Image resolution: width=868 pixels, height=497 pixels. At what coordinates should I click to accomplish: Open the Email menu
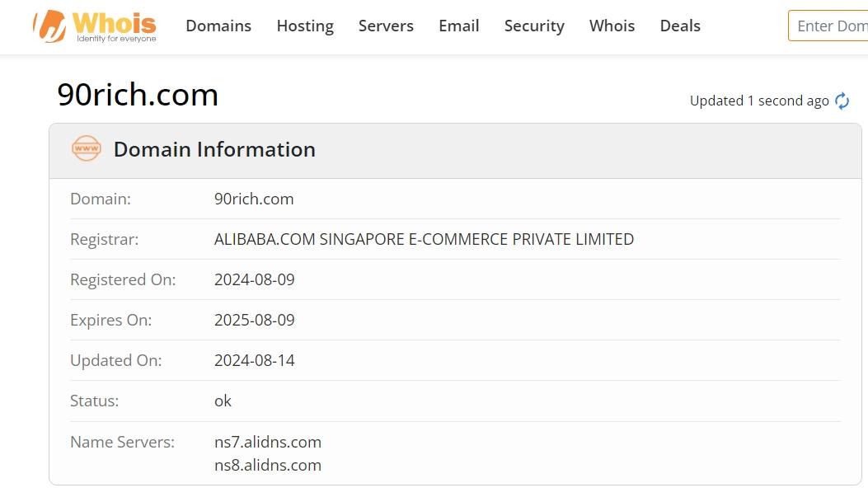click(459, 26)
